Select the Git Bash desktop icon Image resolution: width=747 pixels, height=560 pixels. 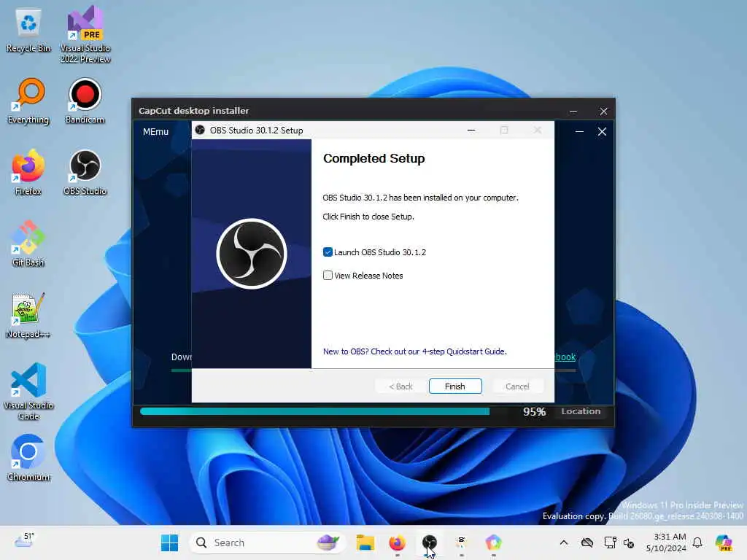[28, 244]
